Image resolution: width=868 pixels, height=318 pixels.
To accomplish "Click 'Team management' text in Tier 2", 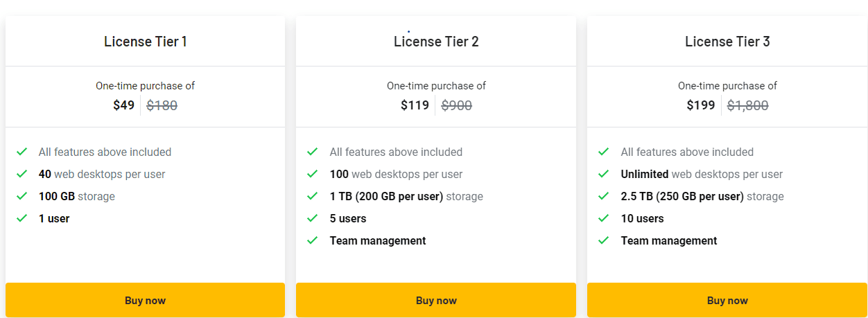I will point(378,241).
